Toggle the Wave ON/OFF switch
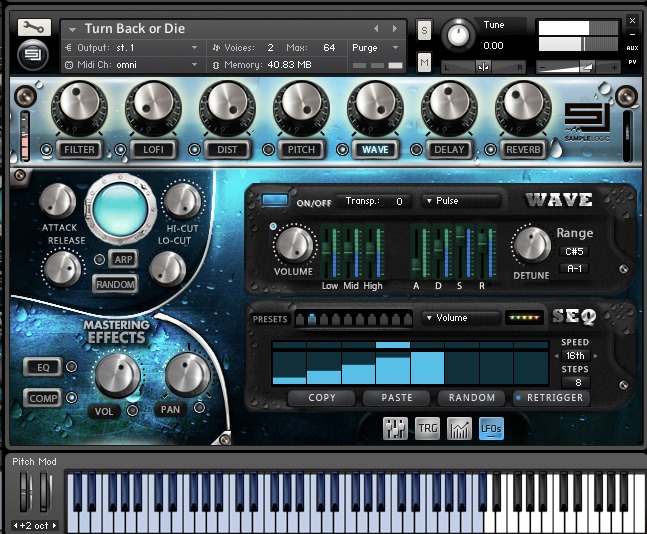Viewport: 647px width, 534px height. point(274,201)
